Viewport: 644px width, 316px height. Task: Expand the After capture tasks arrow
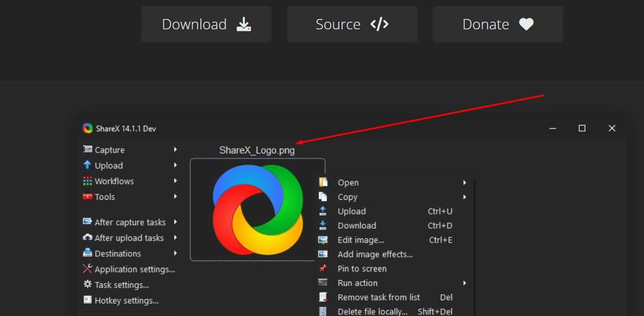pos(175,222)
